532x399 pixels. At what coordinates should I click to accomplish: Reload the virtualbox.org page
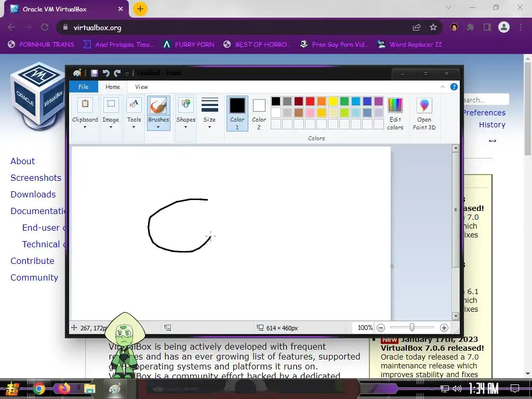[45, 27]
